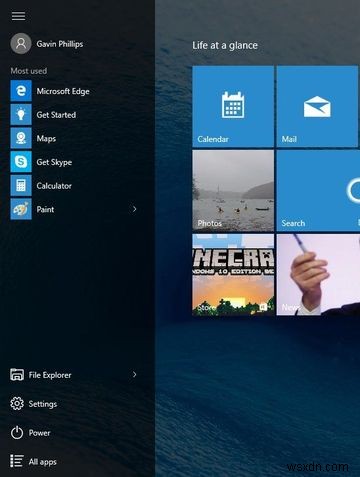The height and width of the screenshot is (477, 360).
Task: Open the hamburger menu at top of Start
Action: [18, 16]
